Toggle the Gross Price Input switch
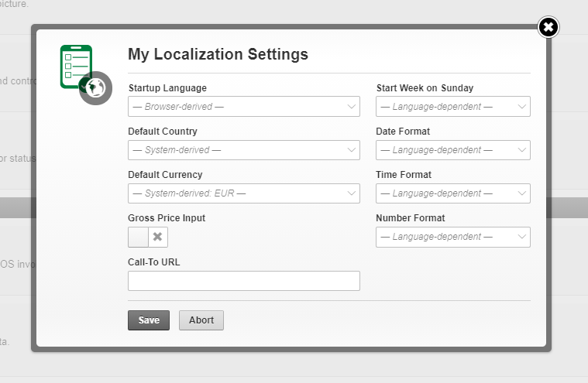This screenshot has height=383, width=588. click(x=148, y=237)
